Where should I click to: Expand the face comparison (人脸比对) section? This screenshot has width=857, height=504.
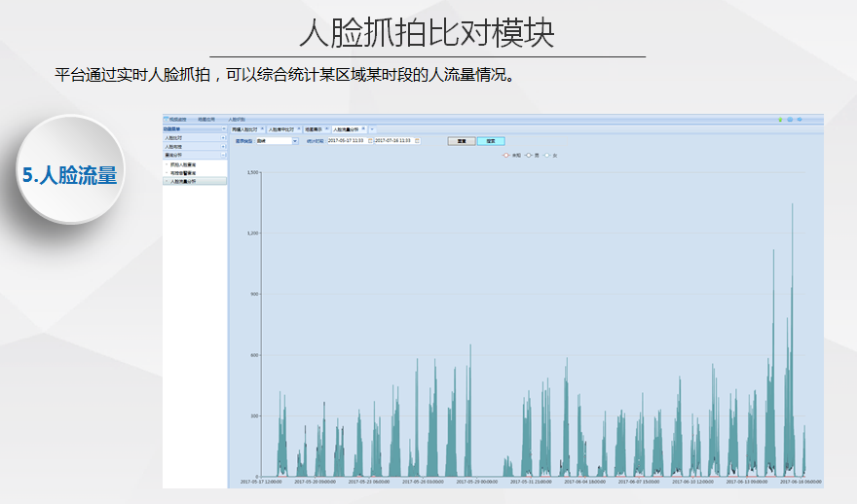[x=223, y=137]
